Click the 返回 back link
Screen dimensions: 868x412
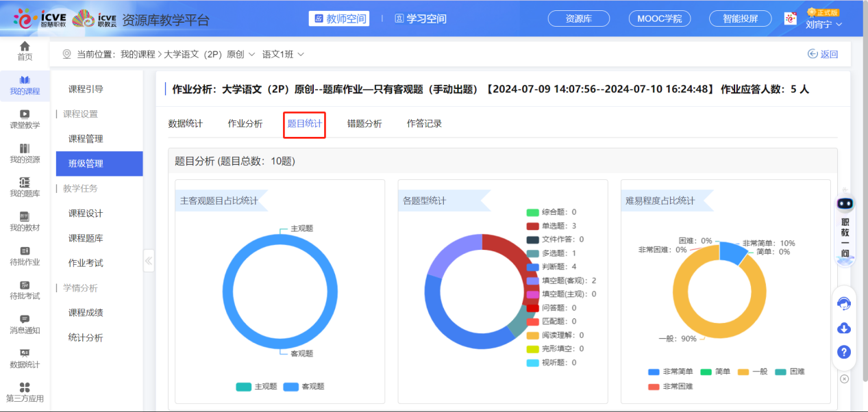822,52
